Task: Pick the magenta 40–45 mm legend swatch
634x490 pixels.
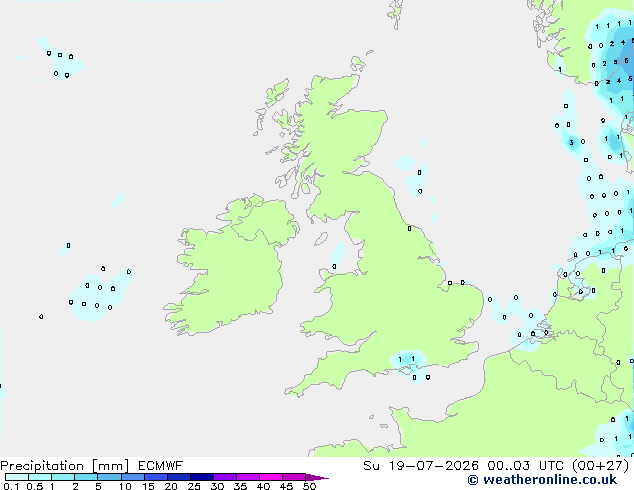Action: coord(271,477)
